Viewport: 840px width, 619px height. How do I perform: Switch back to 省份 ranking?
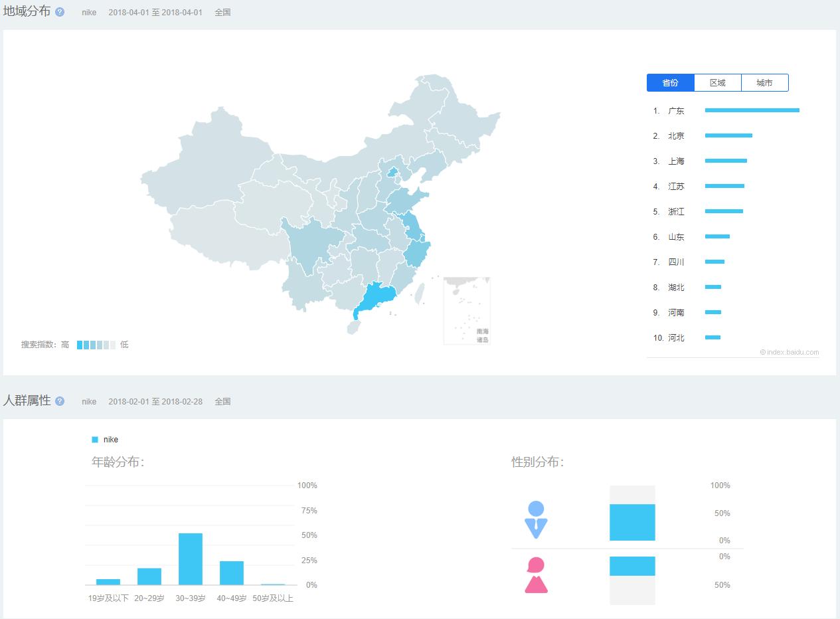click(670, 82)
